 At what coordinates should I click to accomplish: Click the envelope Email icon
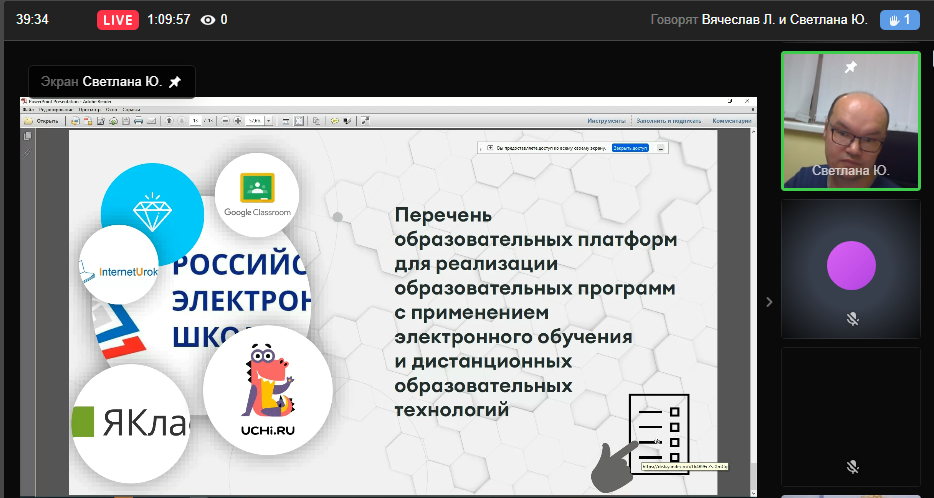(x=151, y=121)
